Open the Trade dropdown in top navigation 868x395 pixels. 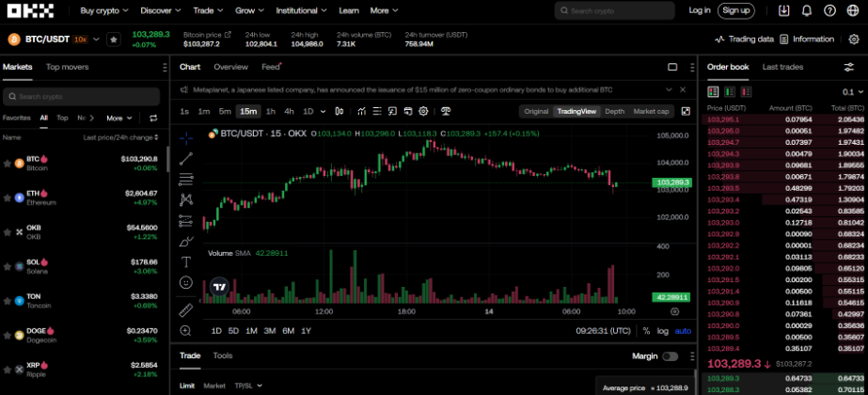pyautogui.click(x=207, y=11)
